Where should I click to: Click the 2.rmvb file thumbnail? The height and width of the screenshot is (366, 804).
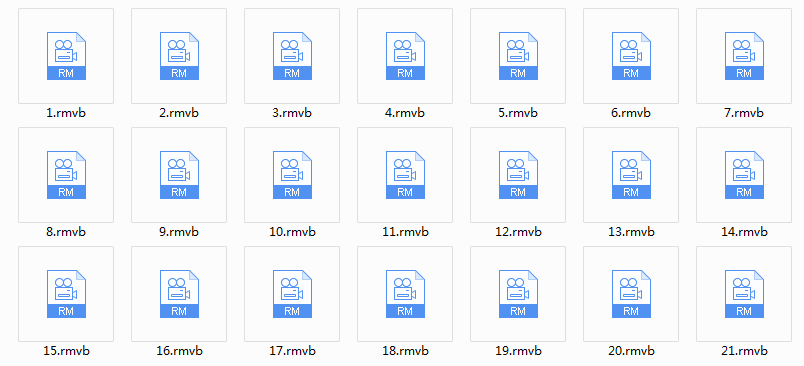click(179, 56)
